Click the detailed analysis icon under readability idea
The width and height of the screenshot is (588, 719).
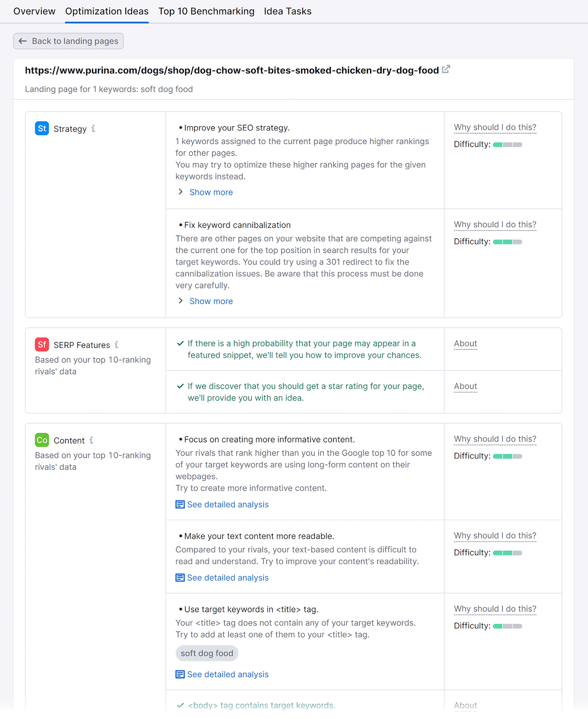[x=180, y=577]
